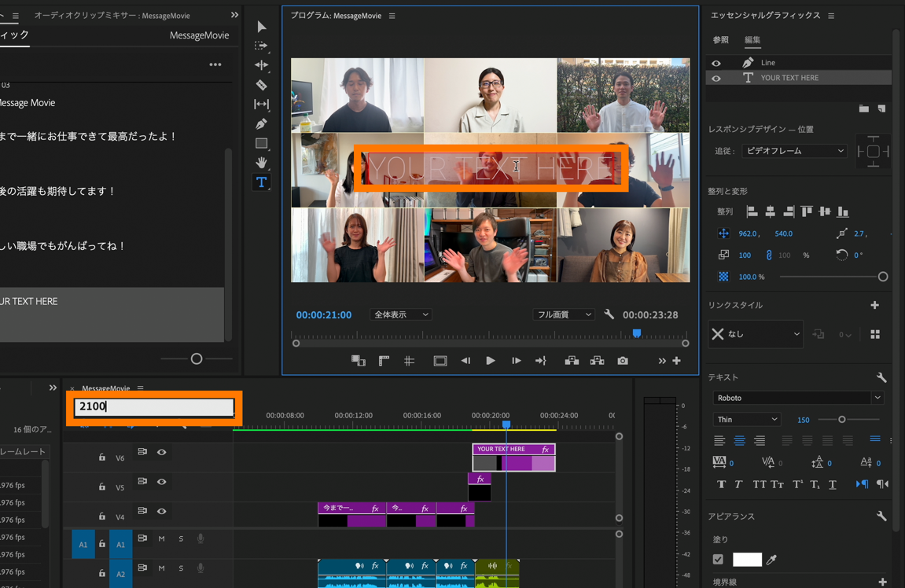Open the Roboto font dropdown

pos(797,398)
